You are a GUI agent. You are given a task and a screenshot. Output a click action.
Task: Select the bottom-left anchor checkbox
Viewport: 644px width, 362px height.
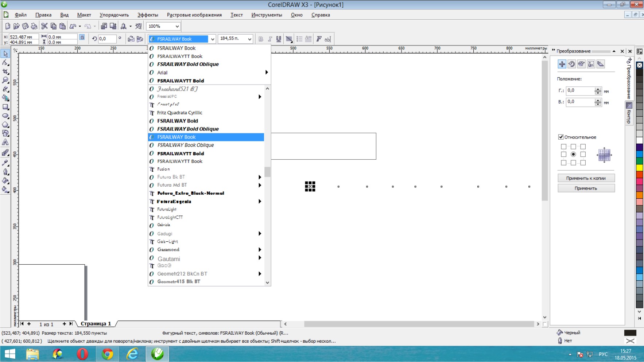tap(564, 163)
